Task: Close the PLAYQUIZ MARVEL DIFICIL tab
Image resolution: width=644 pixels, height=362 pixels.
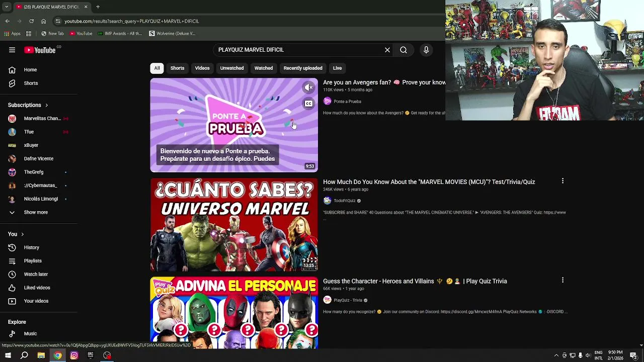Action: pos(86,7)
